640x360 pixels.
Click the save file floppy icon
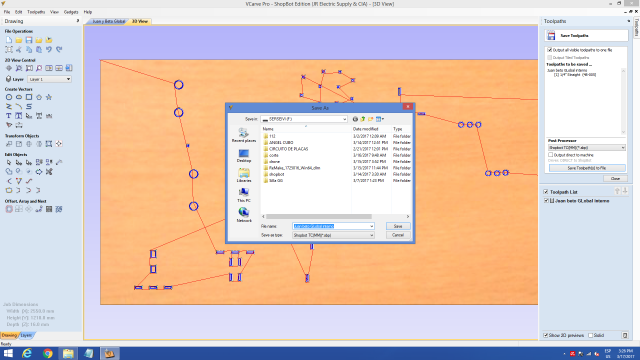29,40
